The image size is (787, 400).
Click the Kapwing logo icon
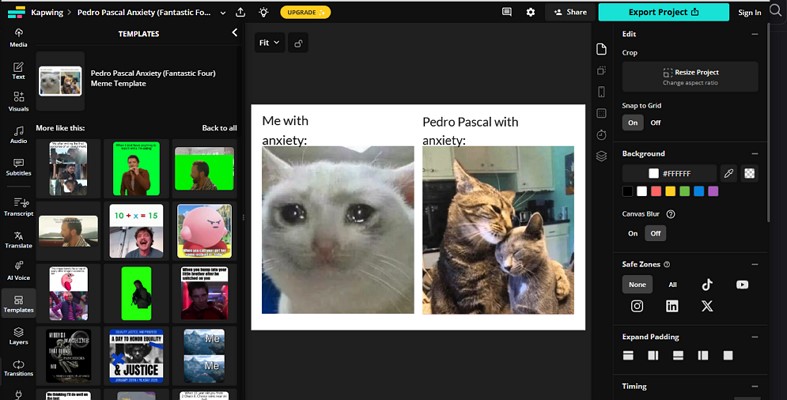point(16,12)
